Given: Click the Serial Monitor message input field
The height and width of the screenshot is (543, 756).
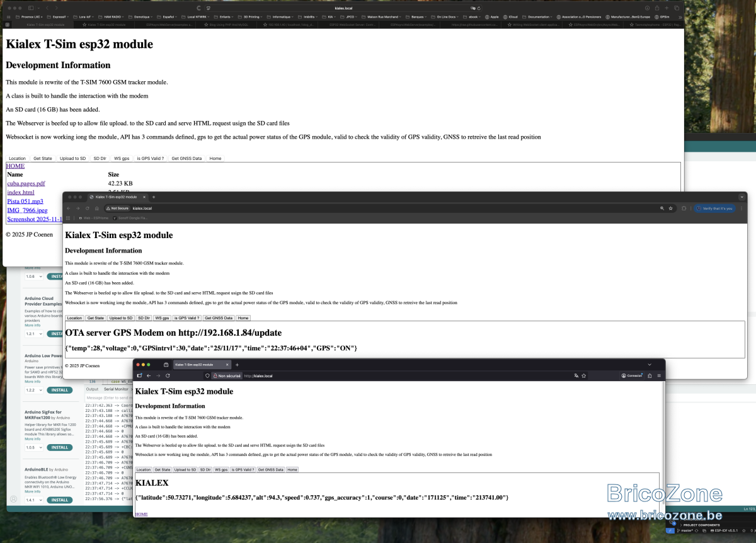Looking at the screenshot, I should coord(108,398).
